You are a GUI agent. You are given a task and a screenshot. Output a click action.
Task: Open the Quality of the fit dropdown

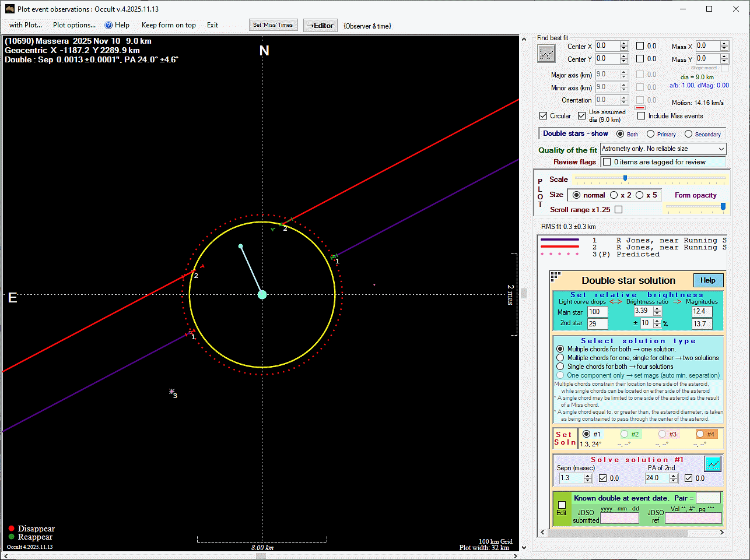click(721, 149)
